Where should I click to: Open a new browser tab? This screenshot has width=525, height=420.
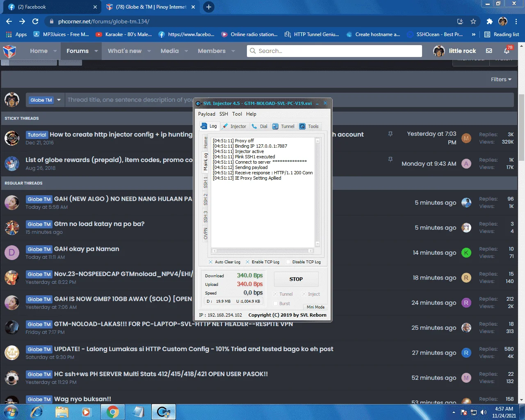[x=209, y=7]
